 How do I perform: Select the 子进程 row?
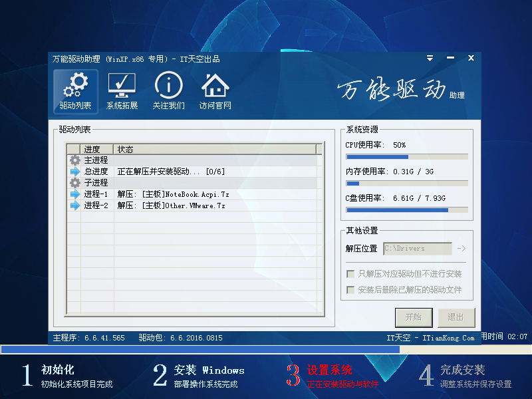pos(194,182)
